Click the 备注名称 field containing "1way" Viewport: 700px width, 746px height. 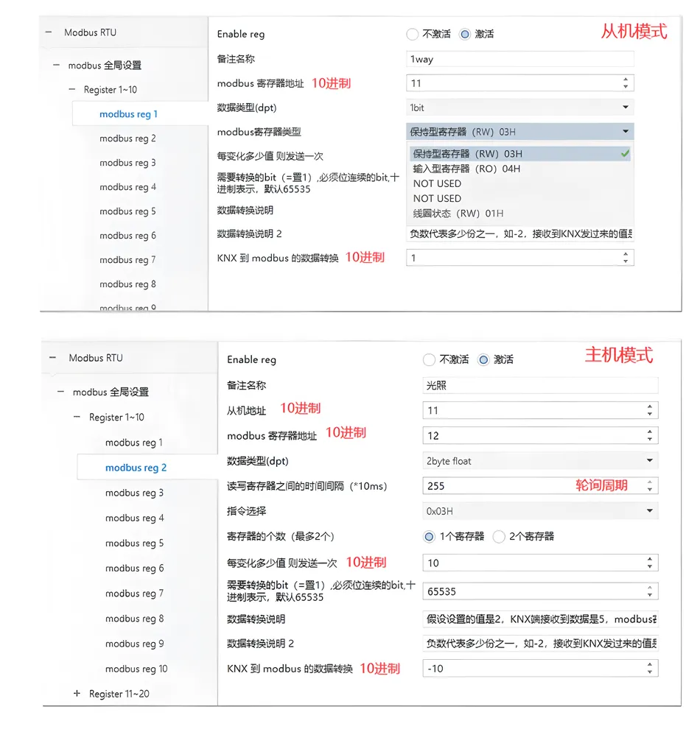pyautogui.click(x=516, y=58)
